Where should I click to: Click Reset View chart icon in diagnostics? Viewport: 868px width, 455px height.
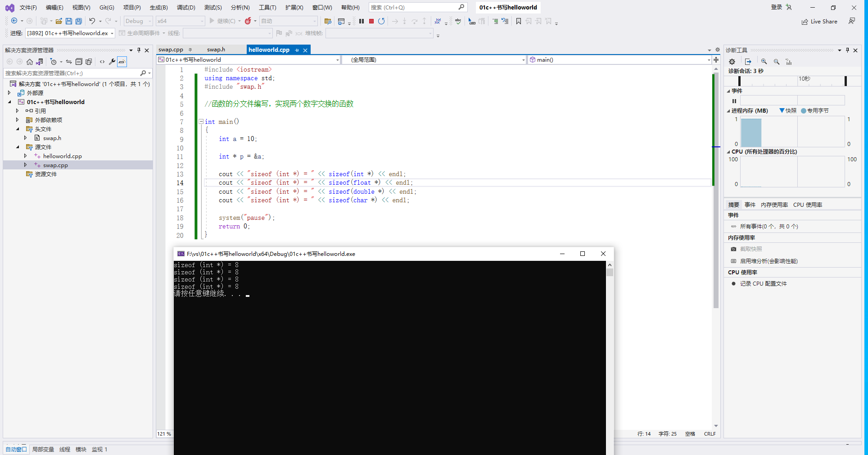click(789, 62)
